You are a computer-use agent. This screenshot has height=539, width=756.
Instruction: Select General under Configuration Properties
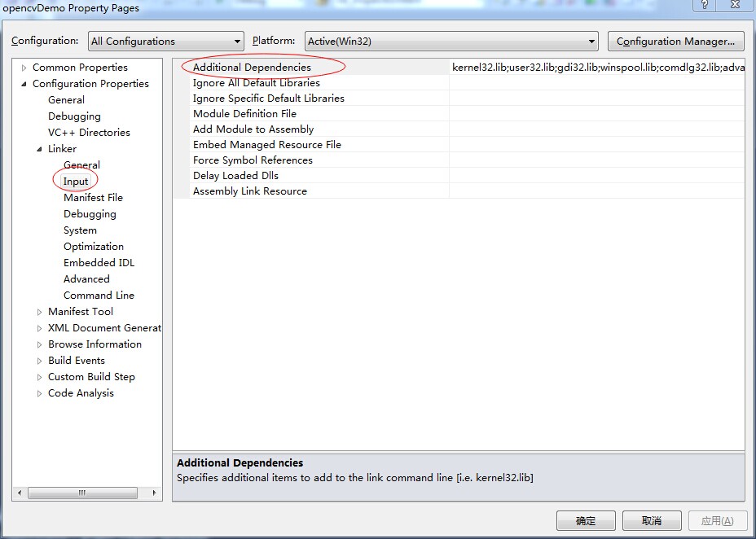(x=67, y=99)
